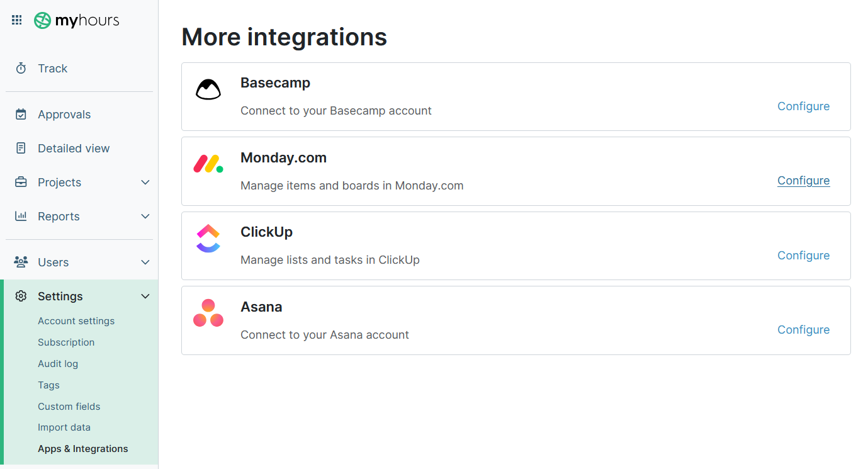Screen dimensions: 868x469
Task: Click the Settings gear icon
Action: [21, 296]
